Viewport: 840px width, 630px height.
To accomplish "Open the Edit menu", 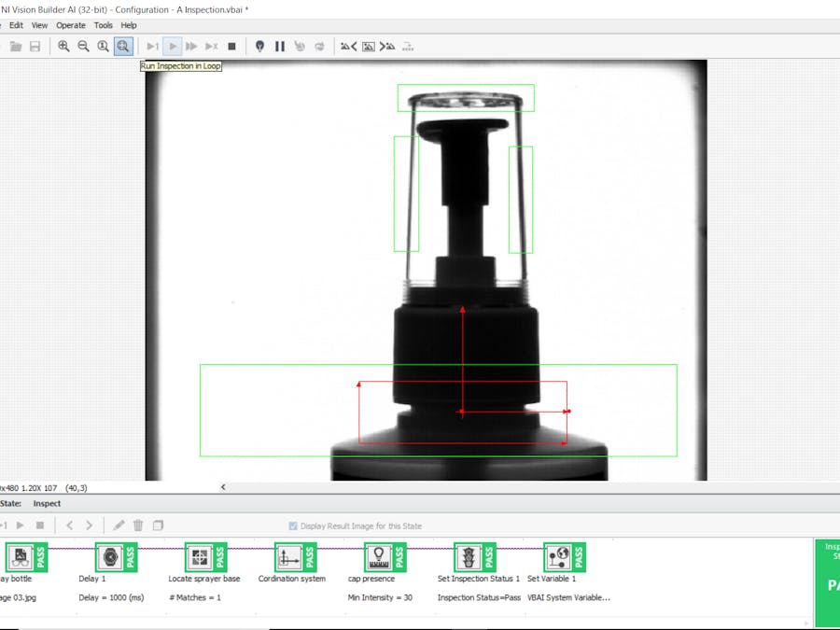I will (x=16, y=25).
